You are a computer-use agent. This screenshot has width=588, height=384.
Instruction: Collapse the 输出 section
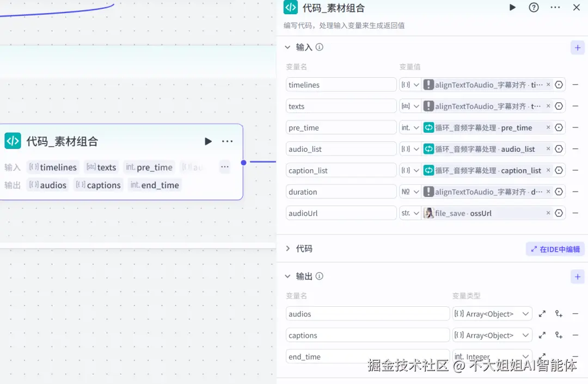[287, 276]
